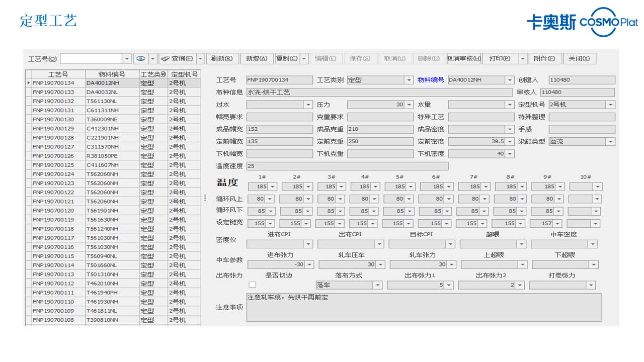Open the arrow menu beside the eye icon
This screenshot has height=362, width=644.
coord(153,59)
